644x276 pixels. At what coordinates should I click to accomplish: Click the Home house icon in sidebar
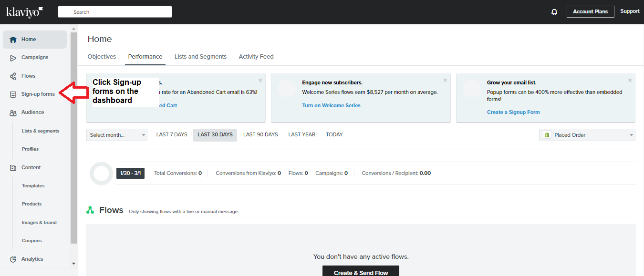coord(13,40)
